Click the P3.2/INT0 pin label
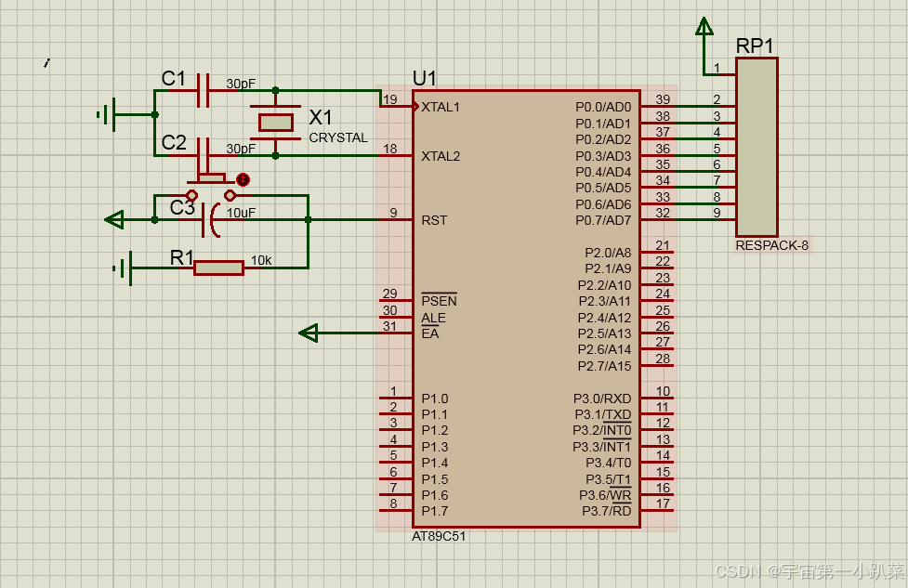Viewport: 908px width, 588px height. tap(601, 431)
